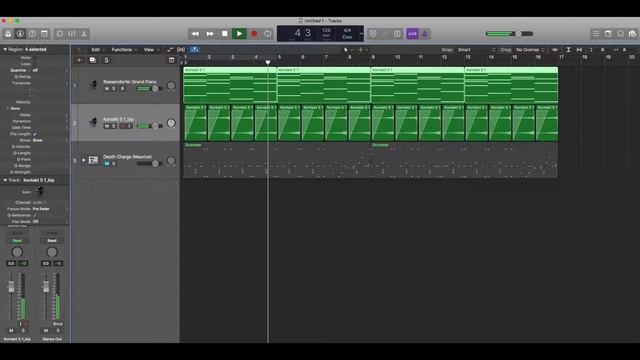This screenshot has height=360, width=640.
Task: Open the Snap Smart dropdown
Action: 476,50
